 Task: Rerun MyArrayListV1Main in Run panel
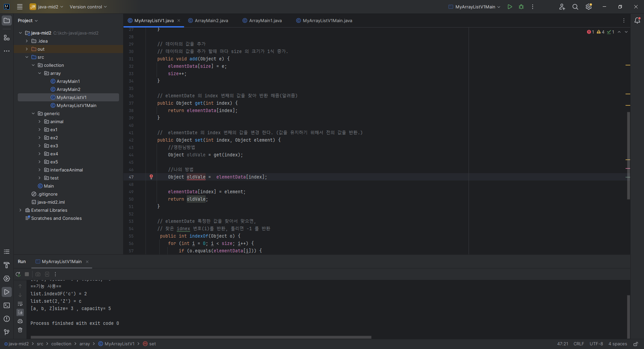pos(18,274)
